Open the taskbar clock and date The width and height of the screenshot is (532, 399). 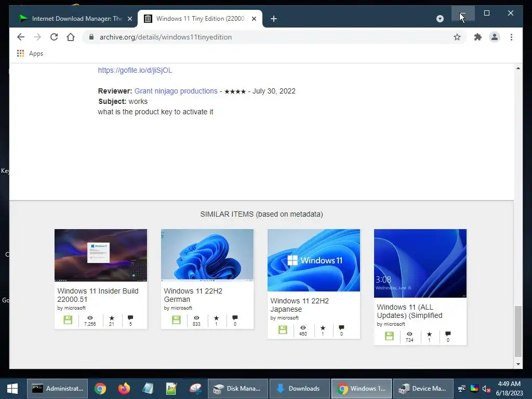[509, 389]
